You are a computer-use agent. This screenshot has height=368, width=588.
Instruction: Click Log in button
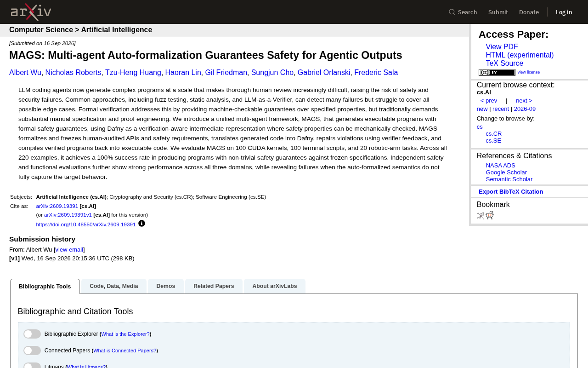pos(564,12)
